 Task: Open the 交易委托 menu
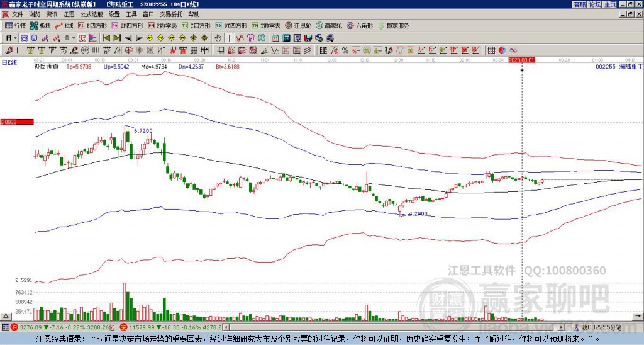(171, 14)
